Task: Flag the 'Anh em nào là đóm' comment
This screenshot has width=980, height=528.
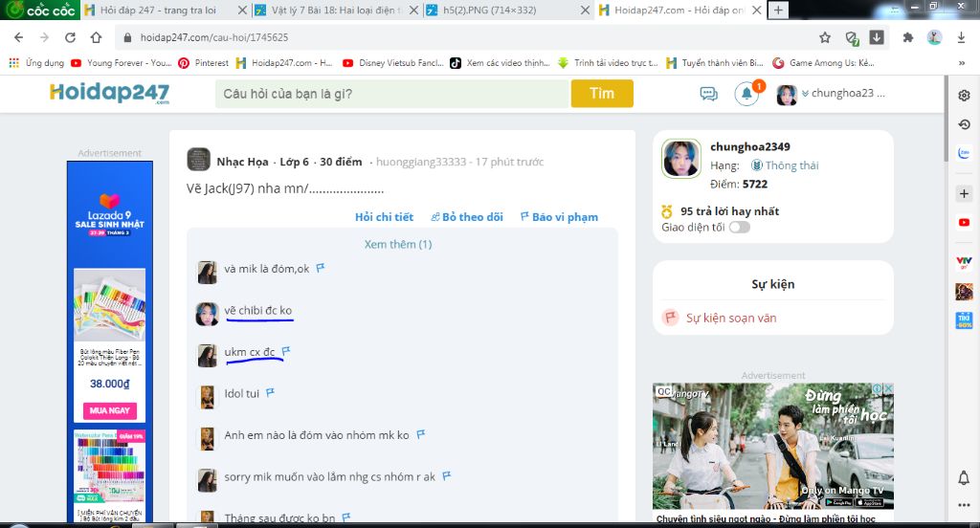Action: [421, 434]
